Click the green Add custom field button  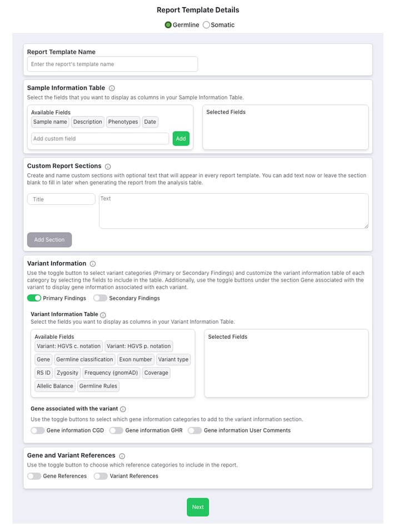(181, 138)
